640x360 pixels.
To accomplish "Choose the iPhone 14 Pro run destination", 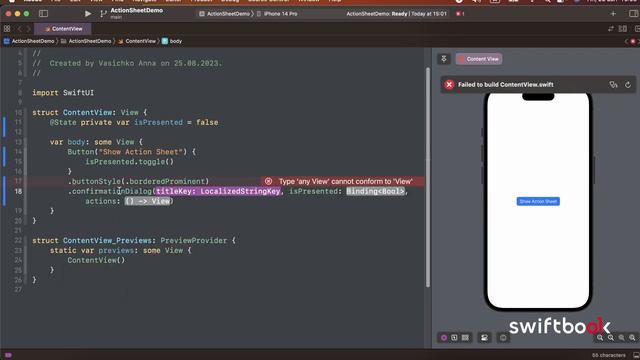I will click(278, 14).
